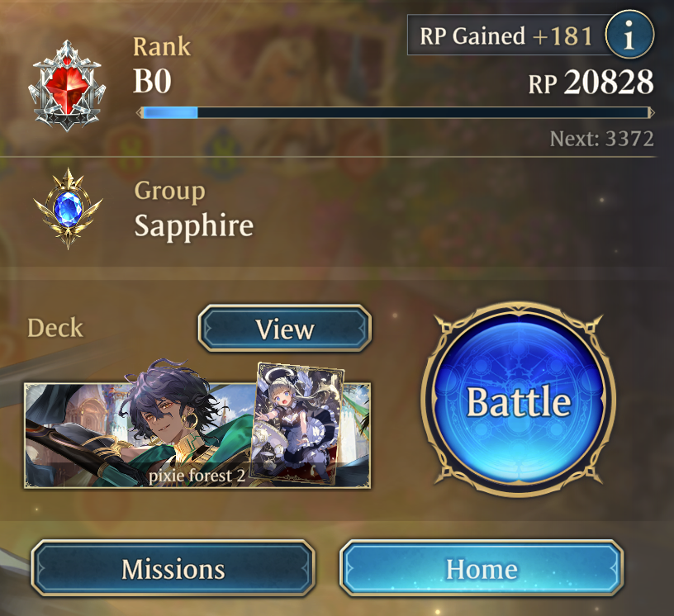This screenshot has height=616, width=674.
Task: Click the RP Gained +181 label
Action: click(506, 36)
